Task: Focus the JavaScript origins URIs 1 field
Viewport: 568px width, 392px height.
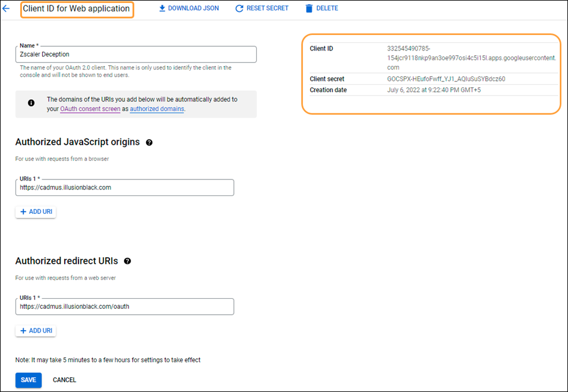Action: tap(125, 188)
